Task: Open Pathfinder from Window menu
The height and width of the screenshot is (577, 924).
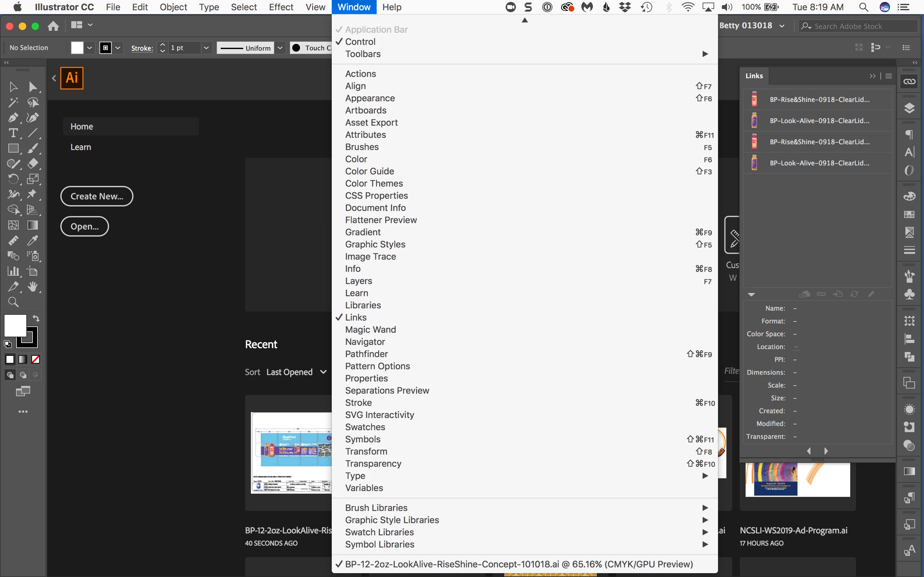Action: 366,354
